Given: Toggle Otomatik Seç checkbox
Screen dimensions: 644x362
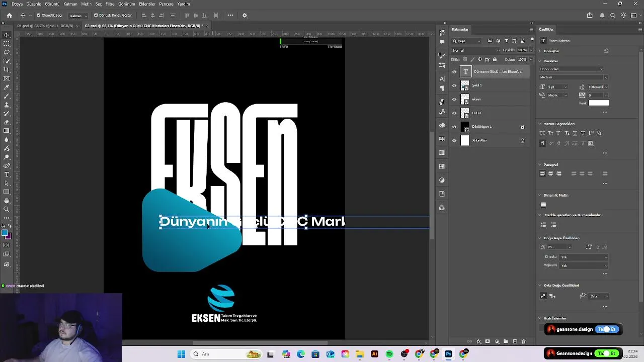Looking at the screenshot, I should point(39,16).
